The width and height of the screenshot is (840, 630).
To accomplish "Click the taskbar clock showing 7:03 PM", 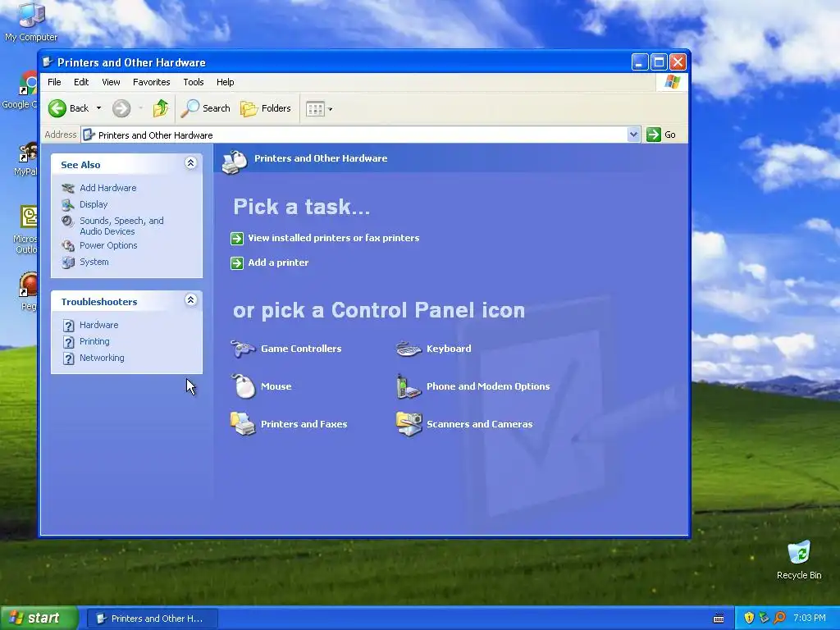I will [809, 618].
